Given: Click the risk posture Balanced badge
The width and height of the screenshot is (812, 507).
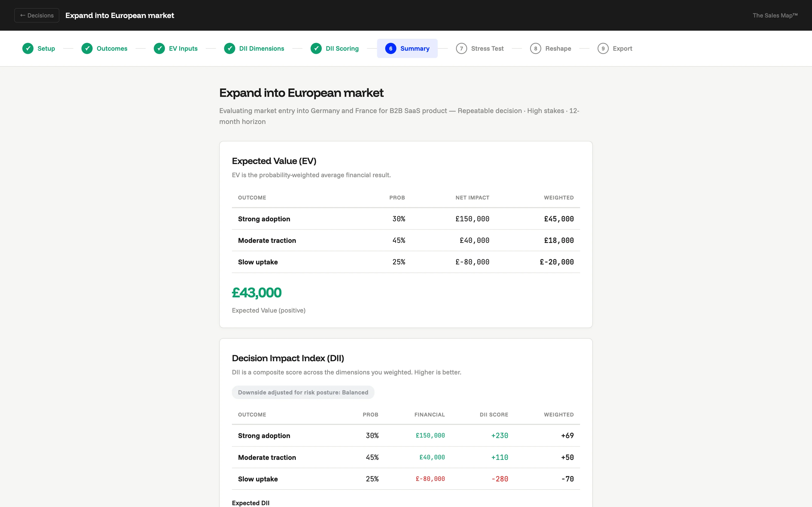Looking at the screenshot, I should 303,392.
